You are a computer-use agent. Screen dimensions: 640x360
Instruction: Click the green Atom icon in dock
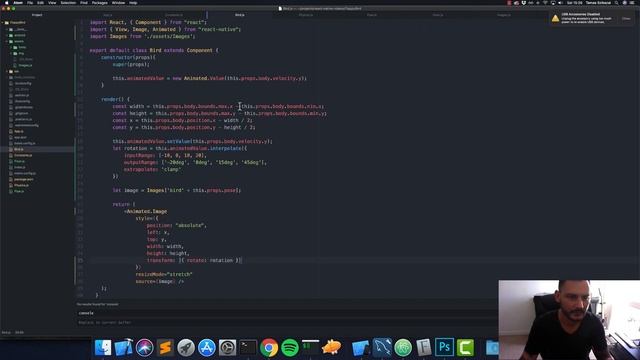click(403, 348)
